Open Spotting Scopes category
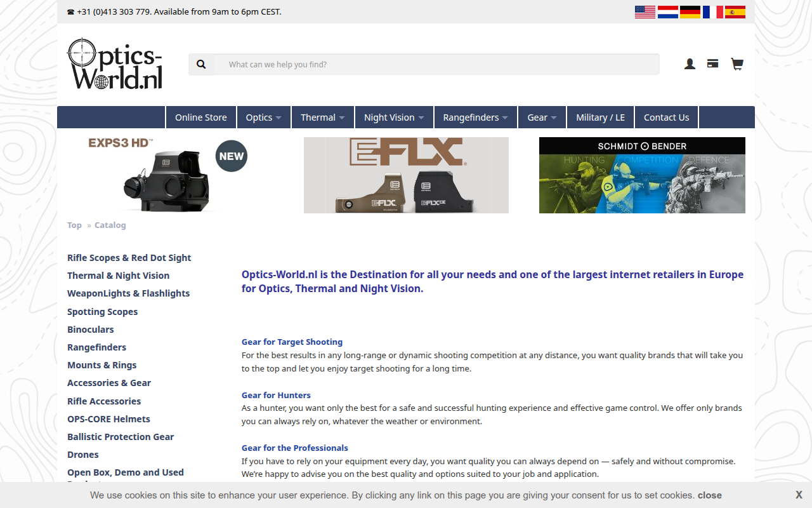The width and height of the screenshot is (812, 508). click(x=103, y=312)
